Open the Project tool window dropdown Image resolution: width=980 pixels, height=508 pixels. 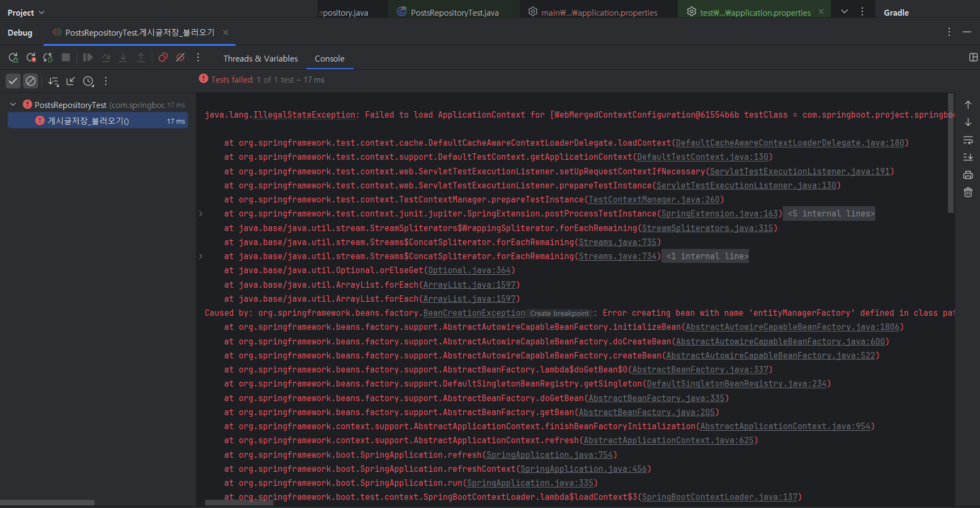(x=26, y=12)
